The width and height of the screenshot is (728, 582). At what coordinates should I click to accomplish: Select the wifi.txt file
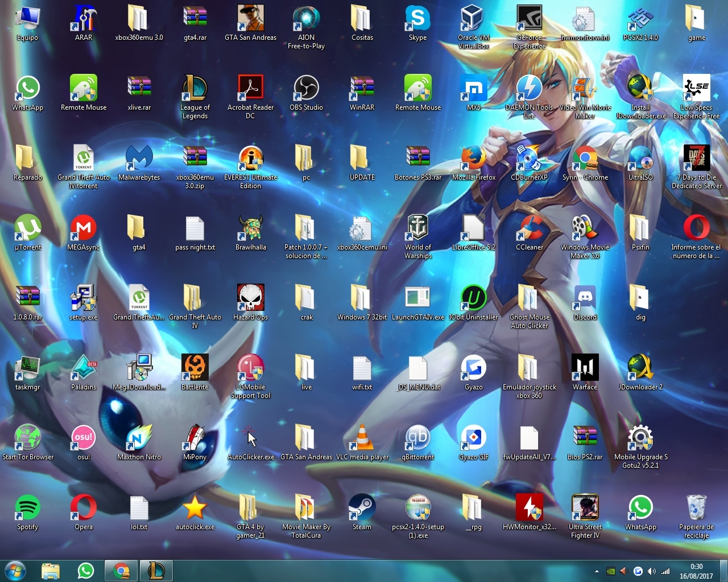(x=362, y=367)
